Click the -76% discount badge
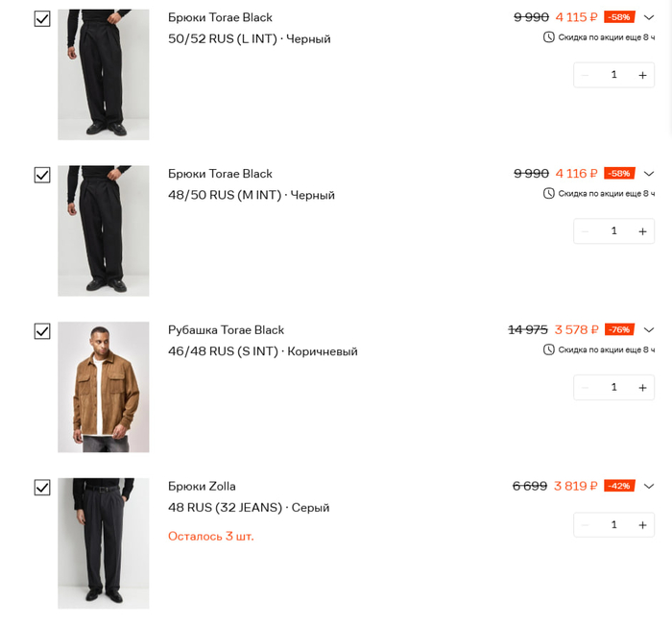Image resolution: width=672 pixels, height=626 pixels. (619, 329)
